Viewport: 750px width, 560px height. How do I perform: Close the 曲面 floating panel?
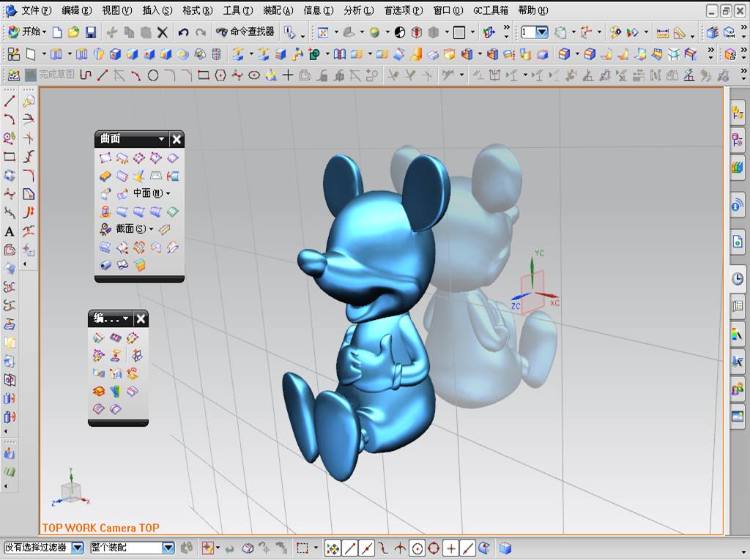tap(177, 139)
